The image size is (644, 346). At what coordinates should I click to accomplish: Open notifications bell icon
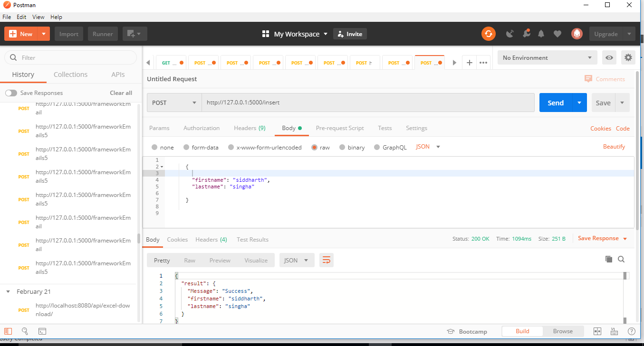click(541, 34)
